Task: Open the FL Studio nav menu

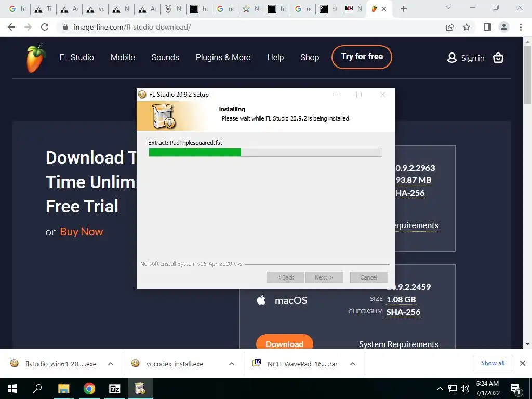Action: (77, 57)
